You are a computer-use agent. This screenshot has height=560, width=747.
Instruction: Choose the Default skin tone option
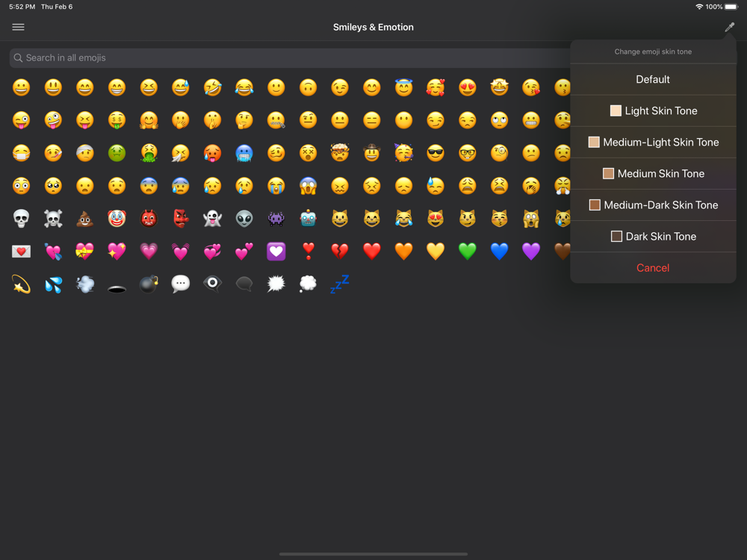tap(653, 80)
